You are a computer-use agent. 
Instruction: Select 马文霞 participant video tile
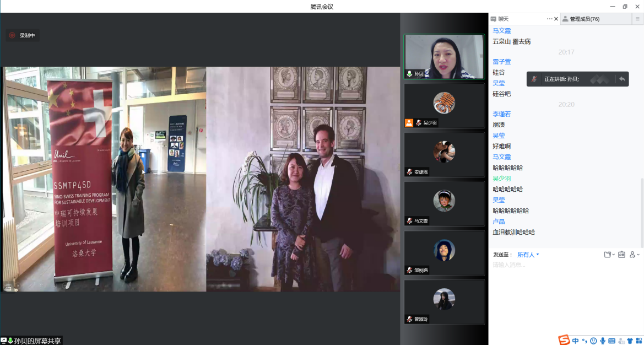click(x=444, y=204)
